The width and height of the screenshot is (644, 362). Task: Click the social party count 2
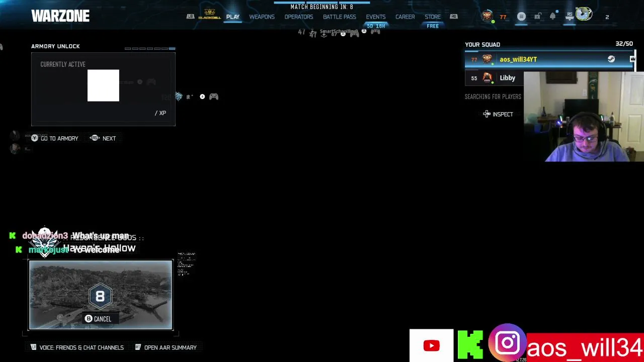click(607, 17)
